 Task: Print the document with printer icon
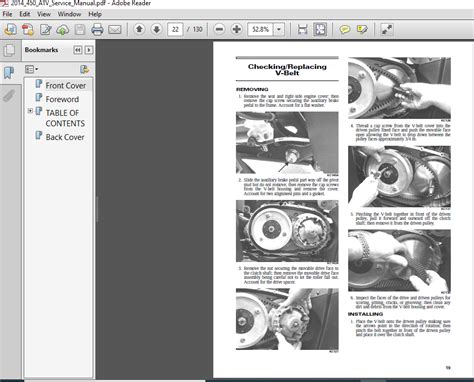click(97, 30)
